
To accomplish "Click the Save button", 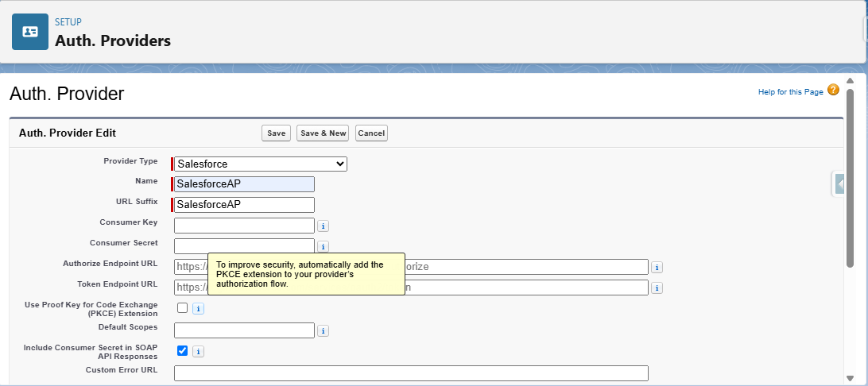I will click(277, 133).
